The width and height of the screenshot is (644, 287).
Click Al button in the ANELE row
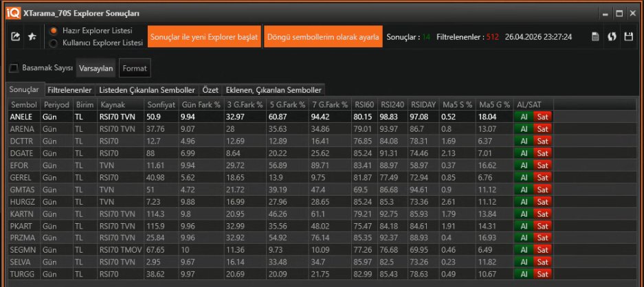coord(524,117)
